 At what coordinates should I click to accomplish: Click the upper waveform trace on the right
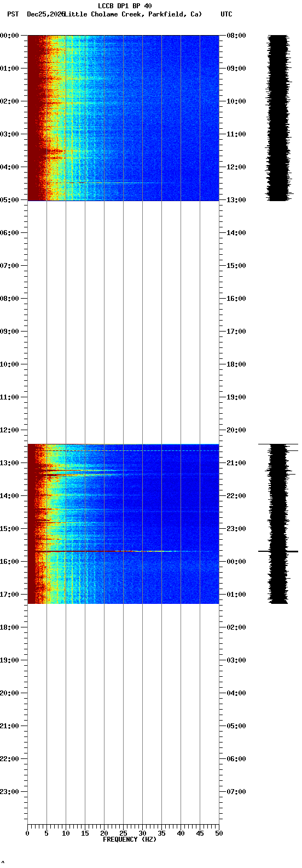[x=278, y=118]
